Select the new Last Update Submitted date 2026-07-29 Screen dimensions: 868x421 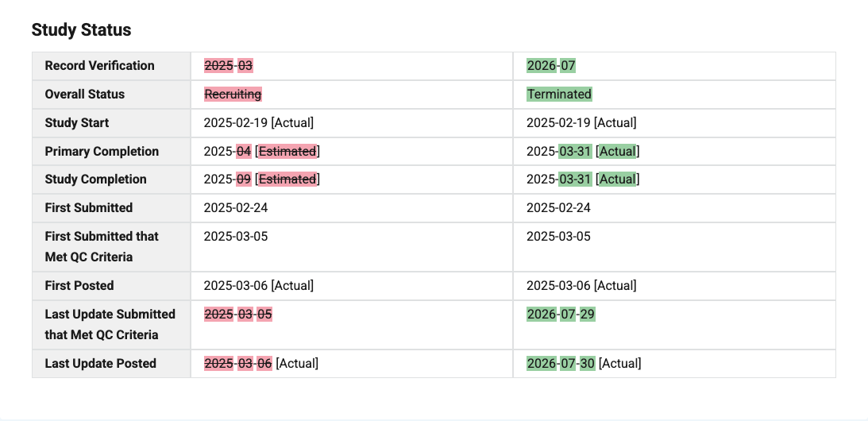[561, 315]
